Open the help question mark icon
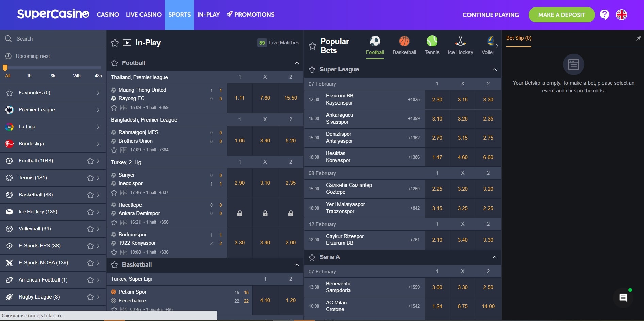The width and height of the screenshot is (644, 321). (x=605, y=15)
